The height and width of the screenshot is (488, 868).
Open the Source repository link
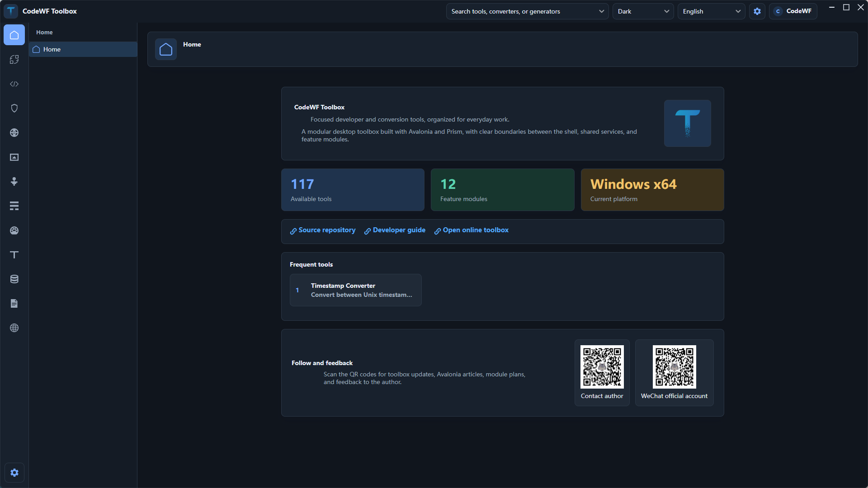323,230
